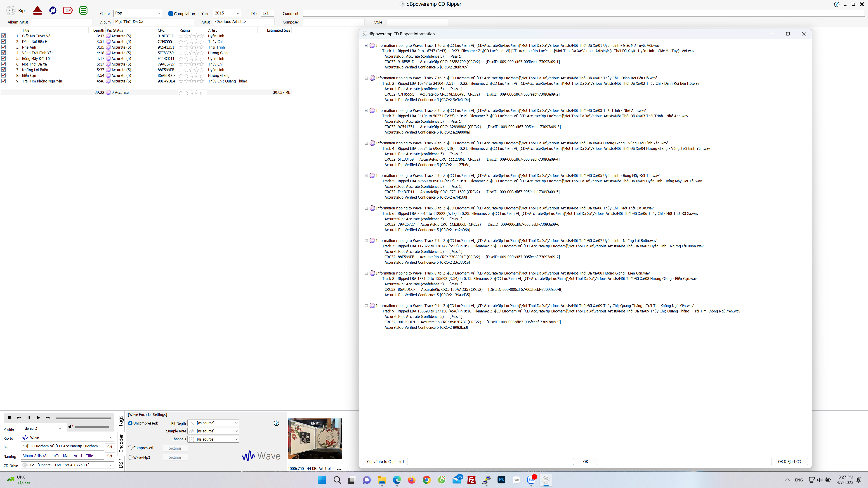Toggle the Compilation checkbox
The image size is (868, 488).
[170, 14]
